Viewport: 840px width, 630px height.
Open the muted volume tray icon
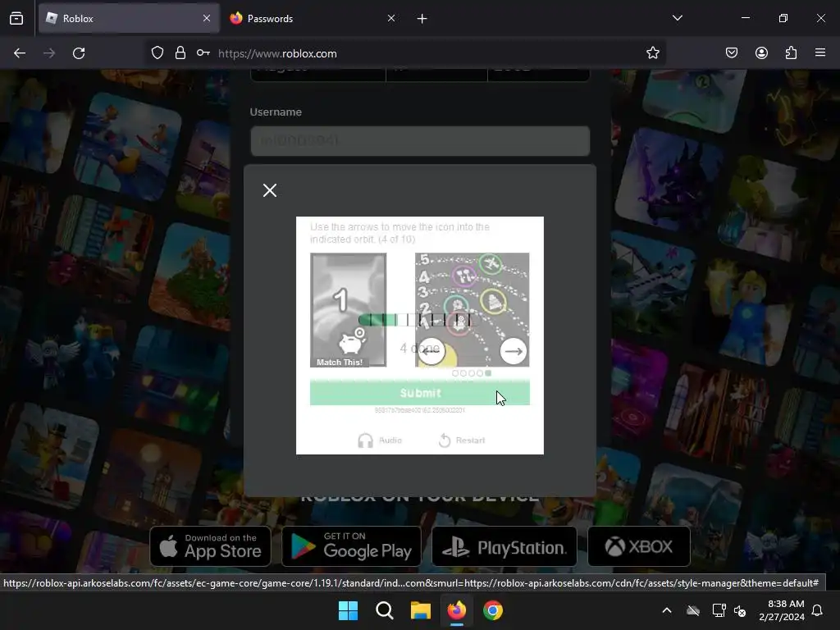(x=741, y=610)
